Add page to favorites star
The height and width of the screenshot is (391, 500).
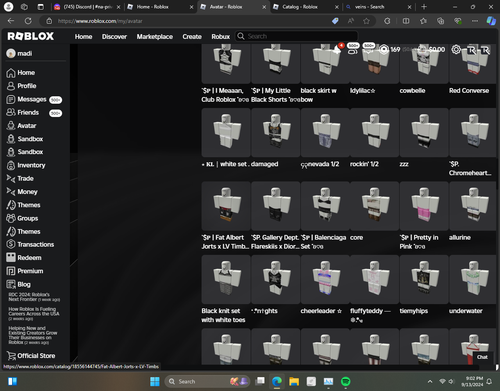(366, 21)
